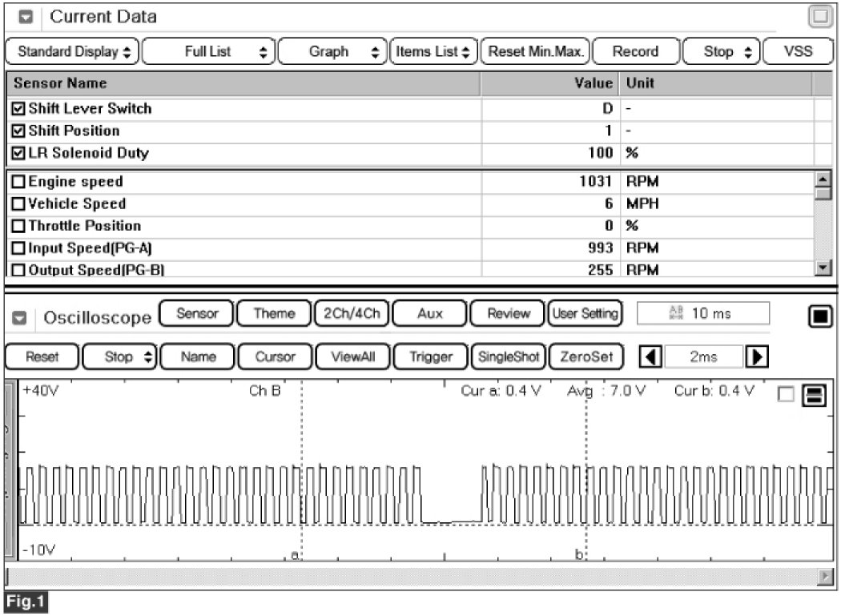Click the Oscilloscope black square stop icon

click(819, 317)
